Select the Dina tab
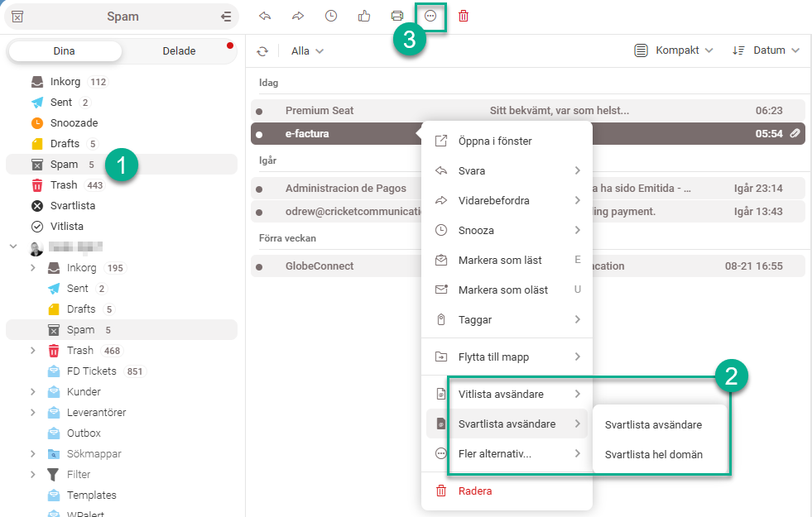Screen dimensions: 812x517 point(64,51)
